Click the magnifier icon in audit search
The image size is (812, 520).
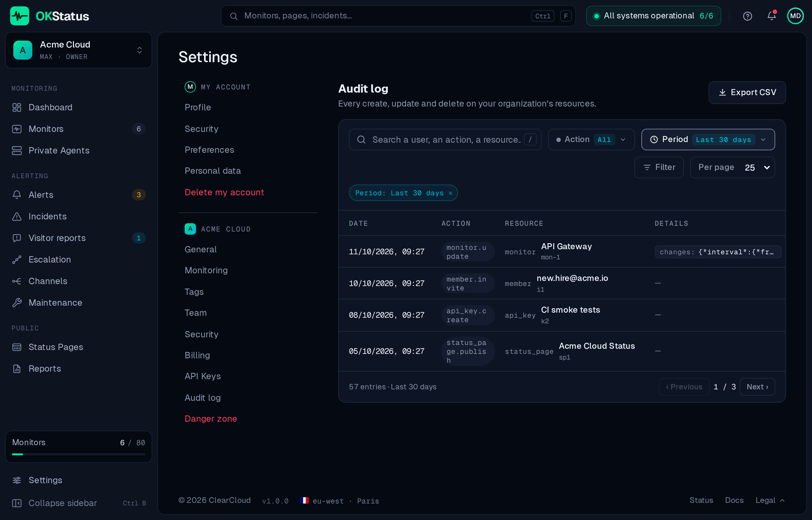tap(361, 140)
